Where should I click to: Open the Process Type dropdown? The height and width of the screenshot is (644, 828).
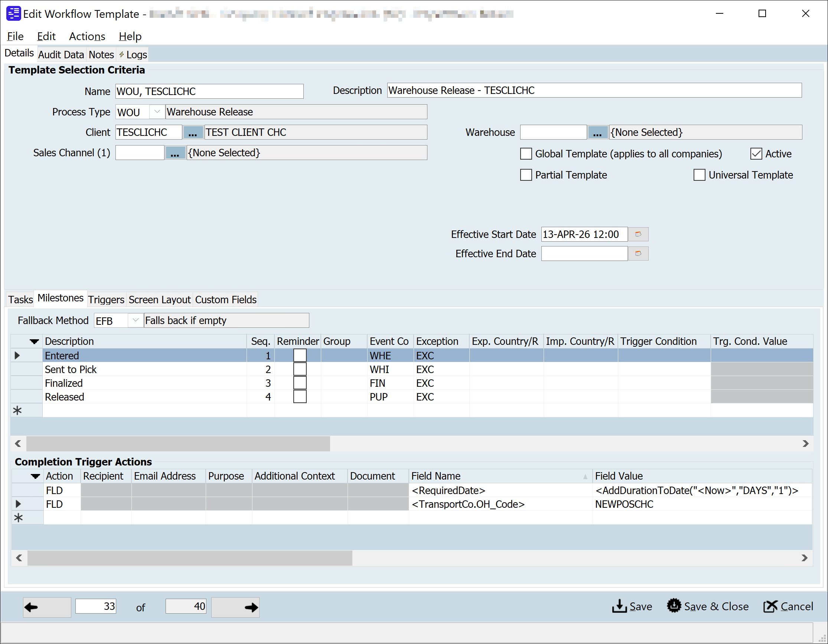pos(157,111)
